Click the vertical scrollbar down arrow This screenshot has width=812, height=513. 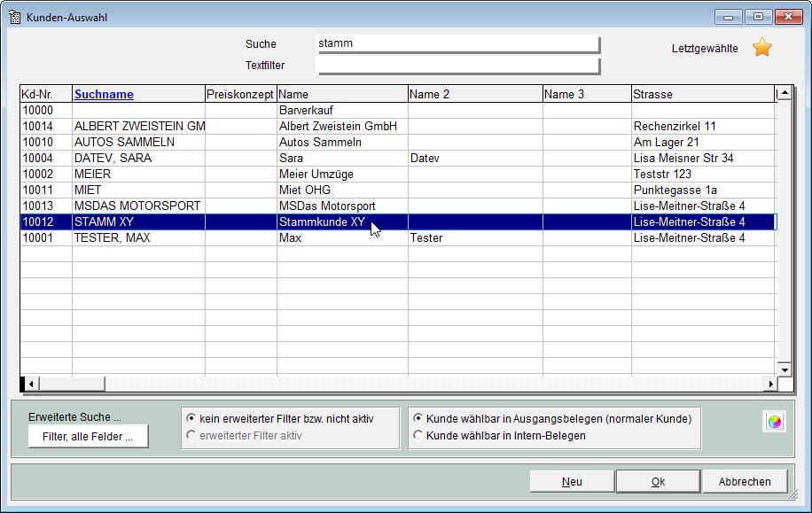pos(785,369)
